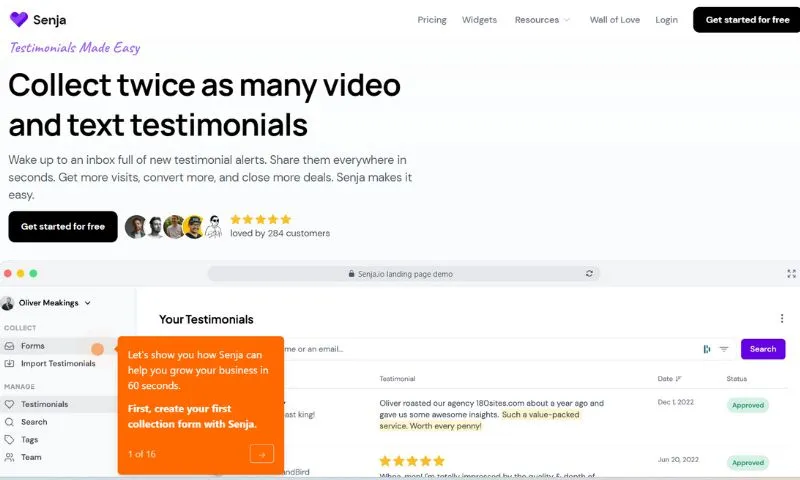The image size is (800, 480).
Task: Sort by the Date column header
Action: tap(669, 378)
